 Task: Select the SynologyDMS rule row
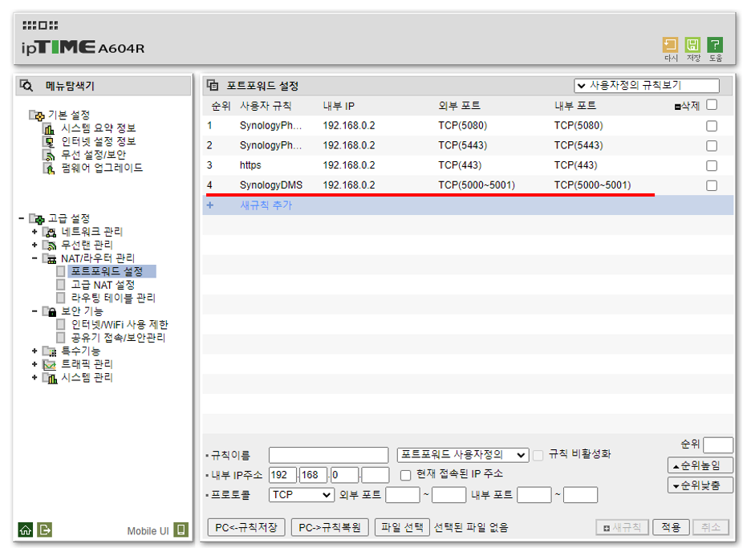coord(468,185)
